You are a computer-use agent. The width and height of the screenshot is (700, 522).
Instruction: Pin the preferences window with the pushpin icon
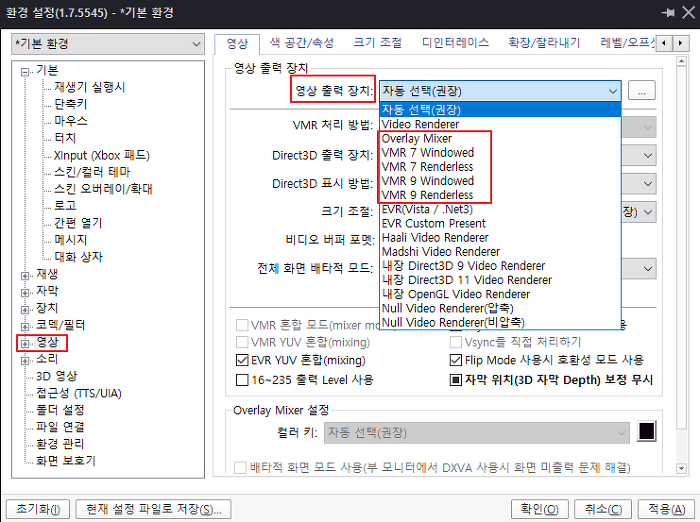pos(668,13)
